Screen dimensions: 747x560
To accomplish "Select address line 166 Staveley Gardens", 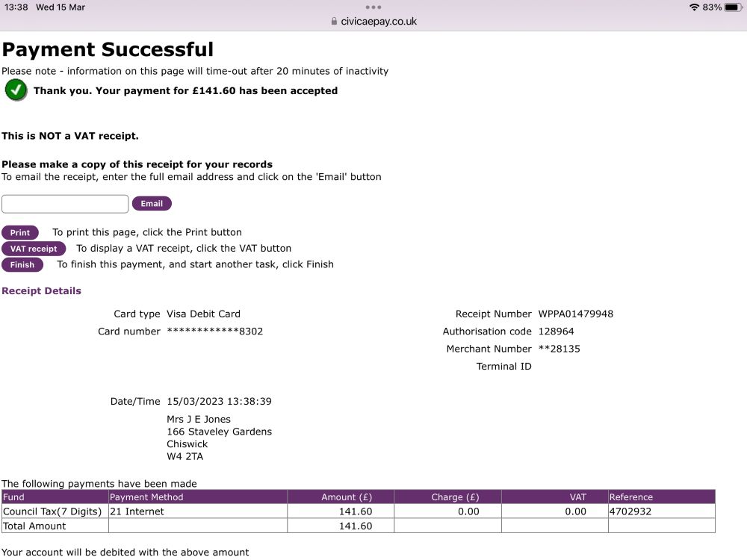I will [219, 432].
